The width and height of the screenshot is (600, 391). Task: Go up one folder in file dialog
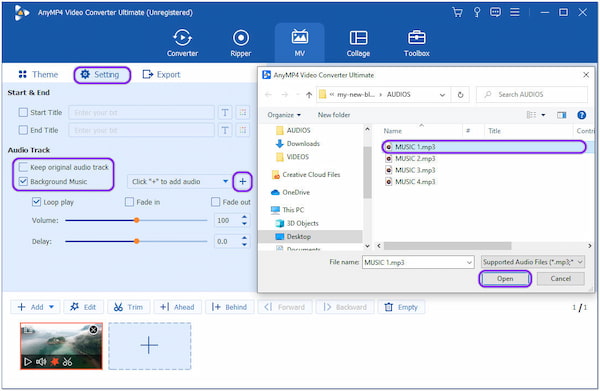309,95
